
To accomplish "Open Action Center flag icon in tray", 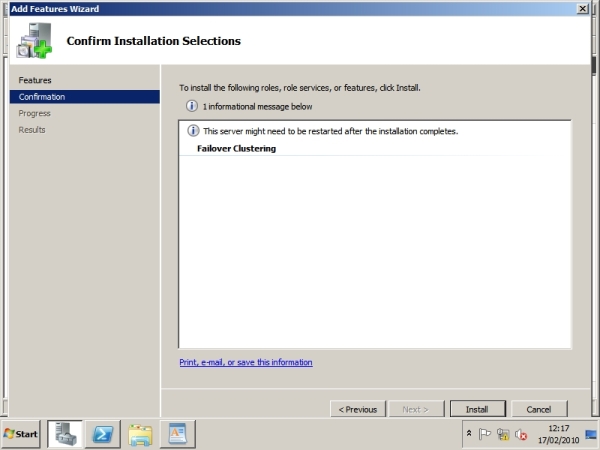I will pos(484,434).
